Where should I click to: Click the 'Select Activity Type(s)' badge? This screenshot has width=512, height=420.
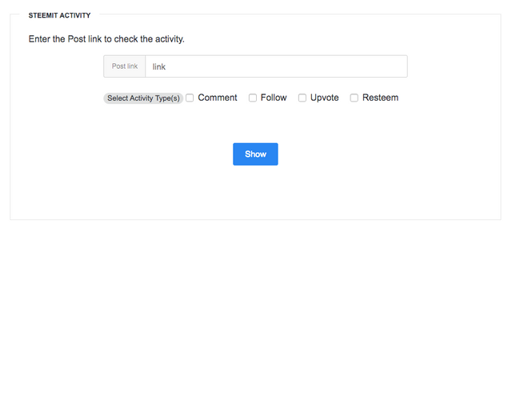pyautogui.click(x=144, y=98)
